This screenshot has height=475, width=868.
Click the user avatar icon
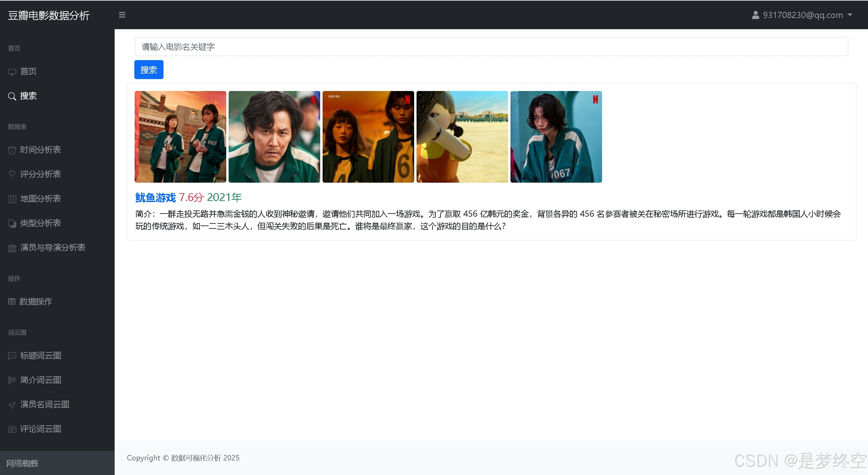tap(755, 15)
